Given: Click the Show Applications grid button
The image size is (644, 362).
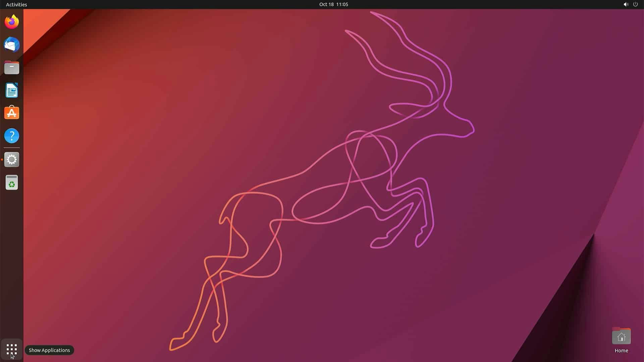Looking at the screenshot, I should [x=12, y=350].
